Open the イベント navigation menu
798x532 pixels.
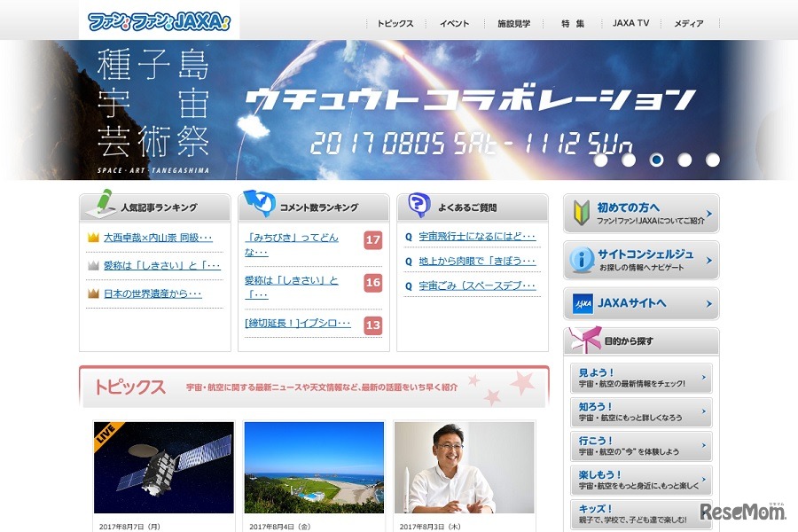(455, 23)
